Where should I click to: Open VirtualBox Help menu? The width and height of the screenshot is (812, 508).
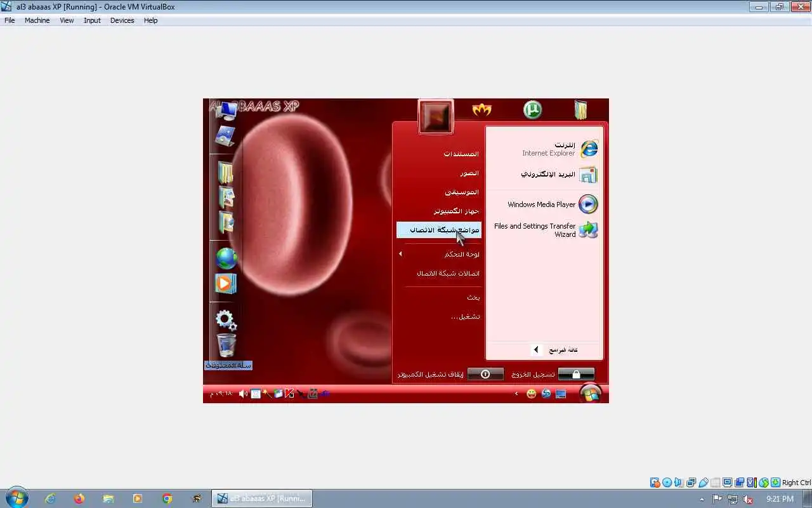[150, 20]
